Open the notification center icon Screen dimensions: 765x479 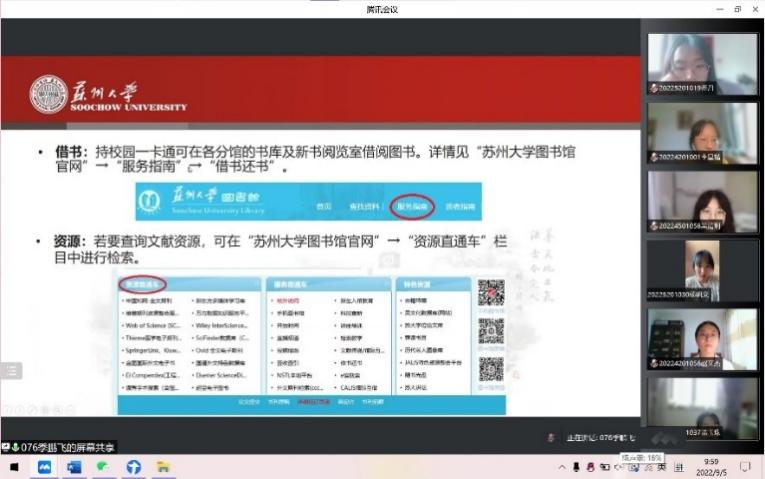745,467
